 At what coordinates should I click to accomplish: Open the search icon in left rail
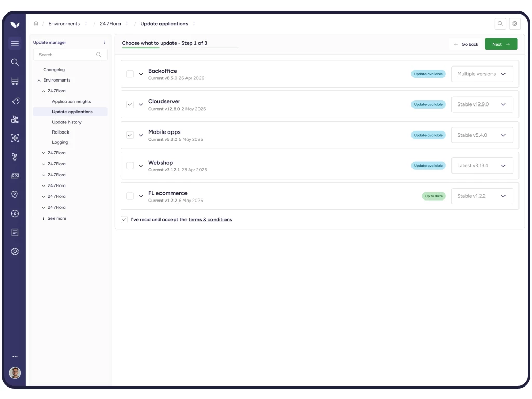(15, 62)
